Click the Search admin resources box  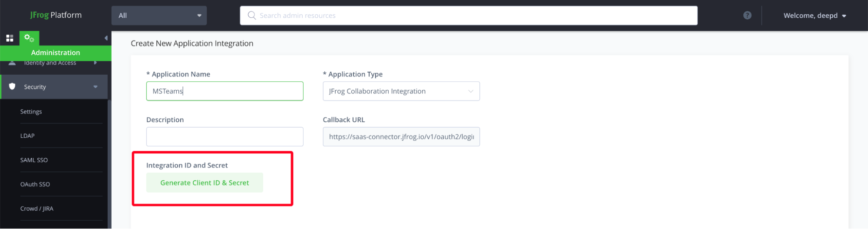click(469, 16)
